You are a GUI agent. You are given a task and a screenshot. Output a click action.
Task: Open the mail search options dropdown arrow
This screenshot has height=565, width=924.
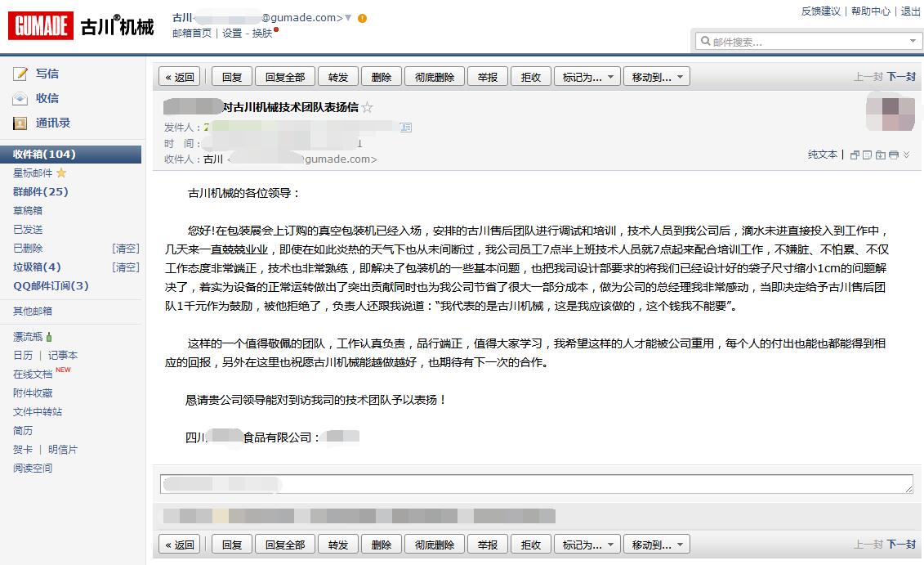pos(913,41)
